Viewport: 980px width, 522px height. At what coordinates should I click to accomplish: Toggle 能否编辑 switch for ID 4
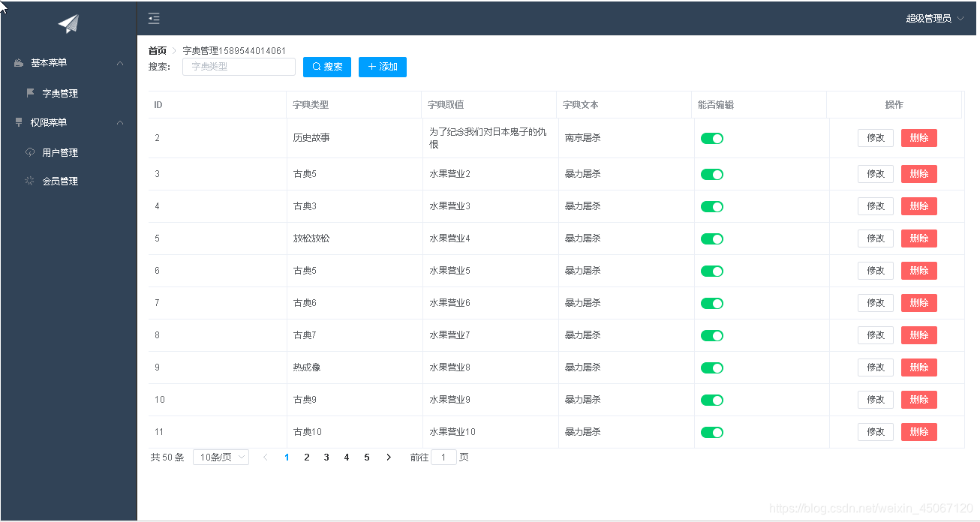click(x=712, y=206)
